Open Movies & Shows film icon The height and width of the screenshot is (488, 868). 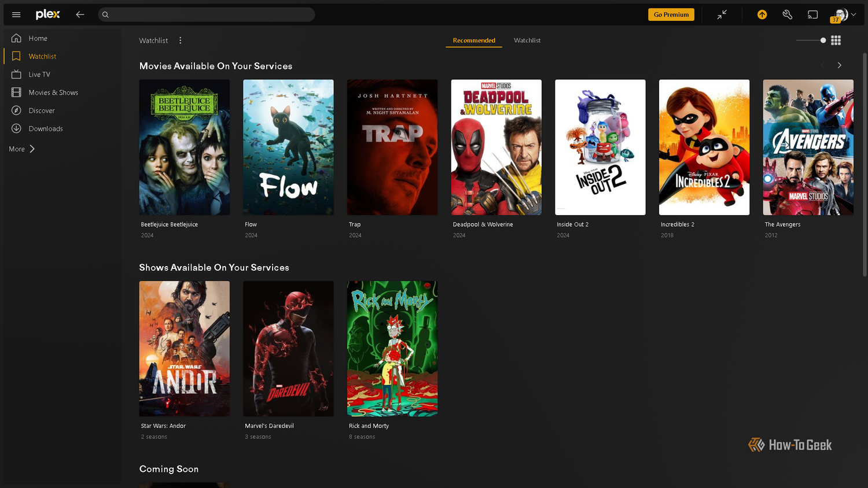coord(16,93)
